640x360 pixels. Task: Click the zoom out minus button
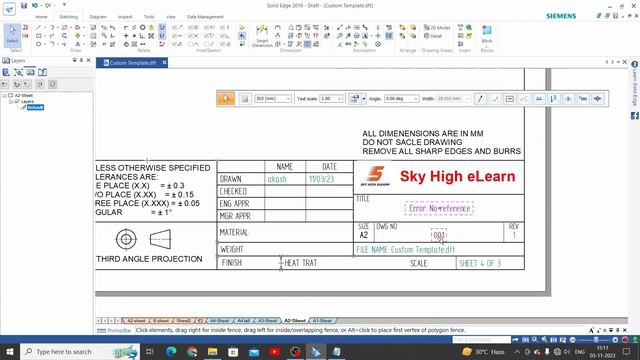click(x=573, y=340)
